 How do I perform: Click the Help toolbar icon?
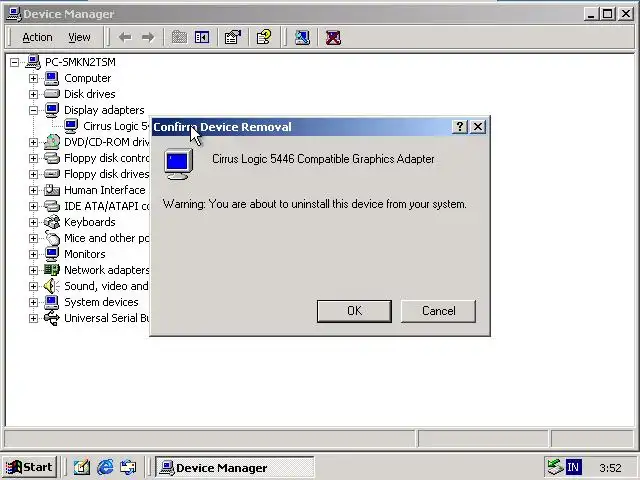[264, 37]
